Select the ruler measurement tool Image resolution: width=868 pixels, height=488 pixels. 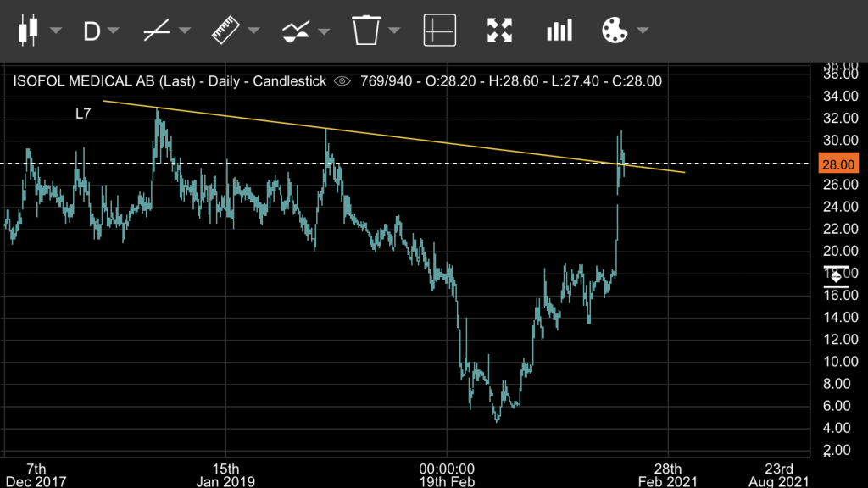click(x=225, y=31)
